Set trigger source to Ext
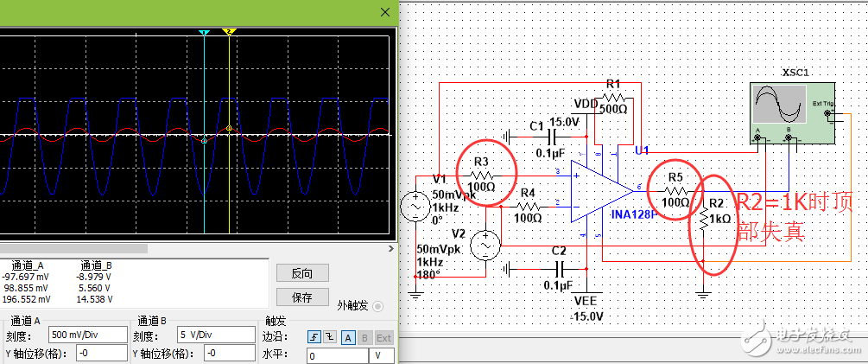868x364 pixels. click(383, 337)
